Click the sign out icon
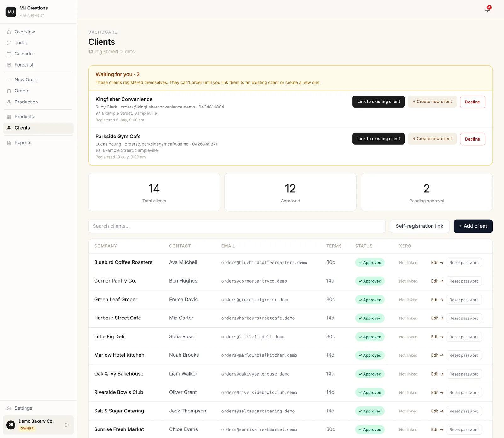The image size is (504, 438). pos(67,425)
